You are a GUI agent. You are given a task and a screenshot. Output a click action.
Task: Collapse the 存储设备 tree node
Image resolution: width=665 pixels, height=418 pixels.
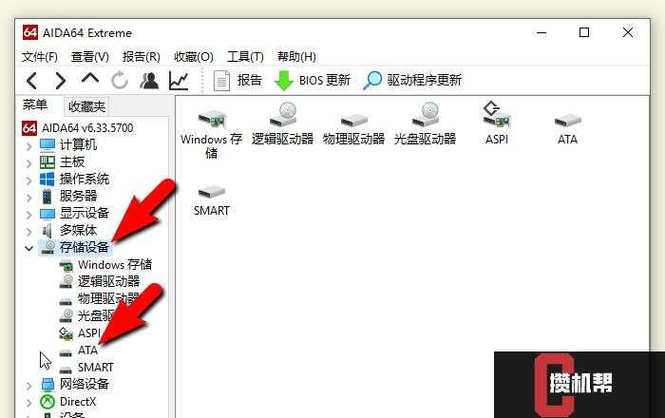pos(29,248)
